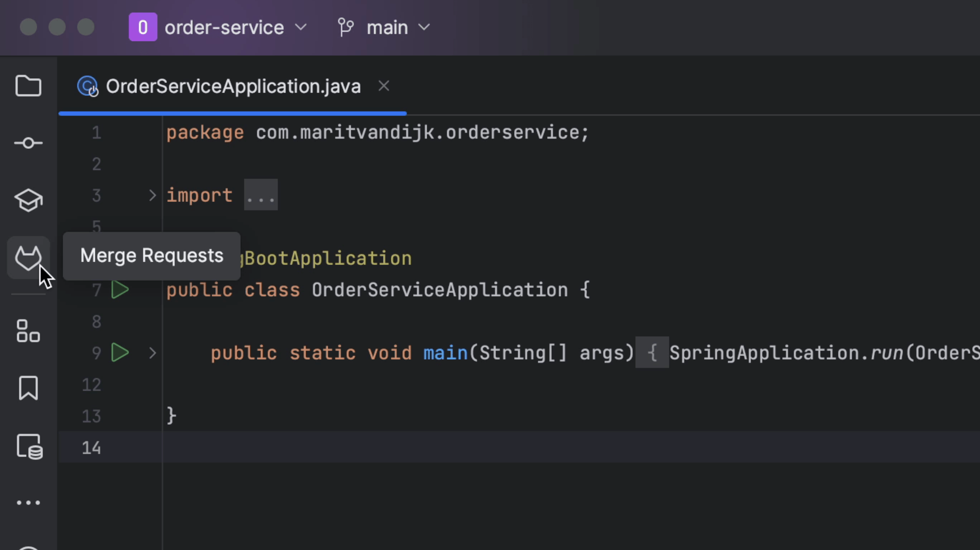
Task: Run OrderServiceApplication class from gutter
Action: (x=120, y=290)
